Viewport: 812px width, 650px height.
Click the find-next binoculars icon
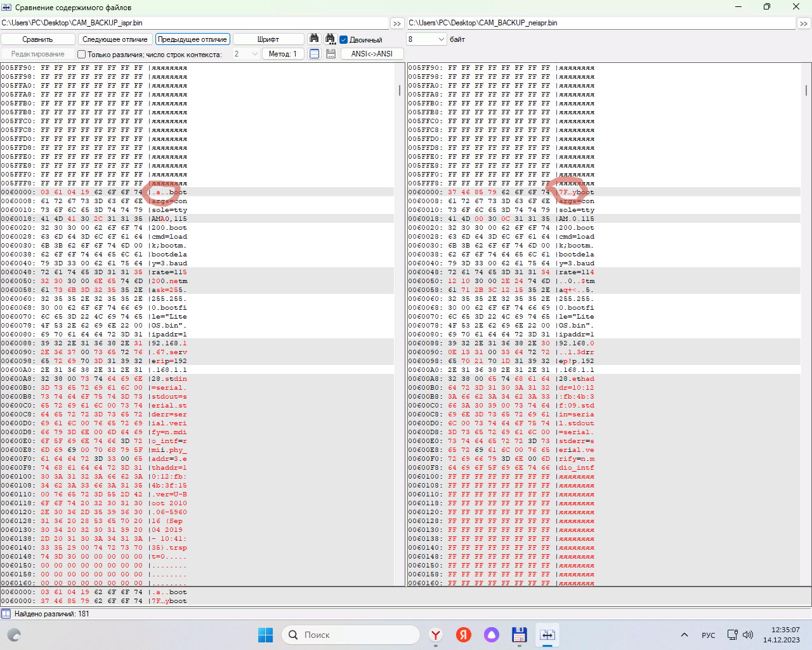330,39
